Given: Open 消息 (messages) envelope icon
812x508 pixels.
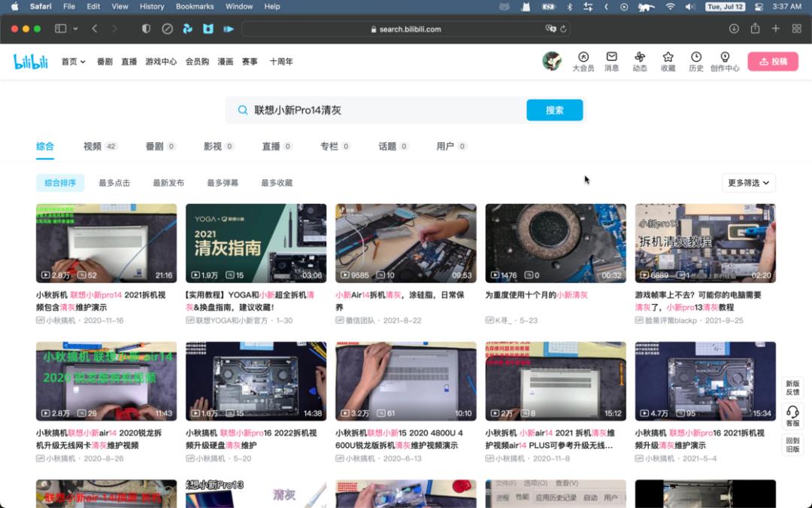Looking at the screenshot, I should (611, 57).
